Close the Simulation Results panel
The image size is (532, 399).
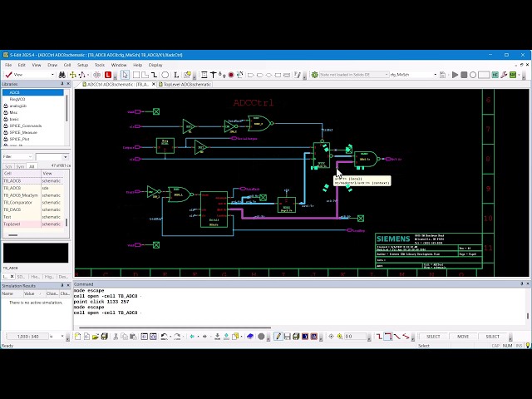tap(68, 285)
